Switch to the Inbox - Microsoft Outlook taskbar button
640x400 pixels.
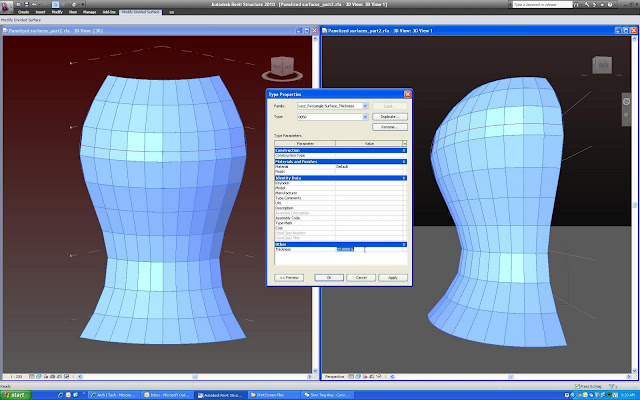click(167, 395)
